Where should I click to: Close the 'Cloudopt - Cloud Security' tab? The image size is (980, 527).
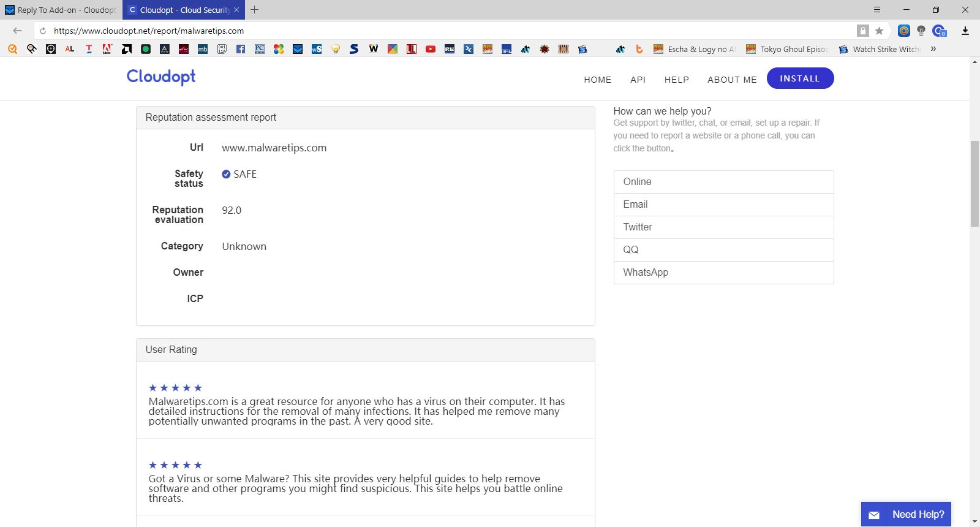pyautogui.click(x=236, y=10)
